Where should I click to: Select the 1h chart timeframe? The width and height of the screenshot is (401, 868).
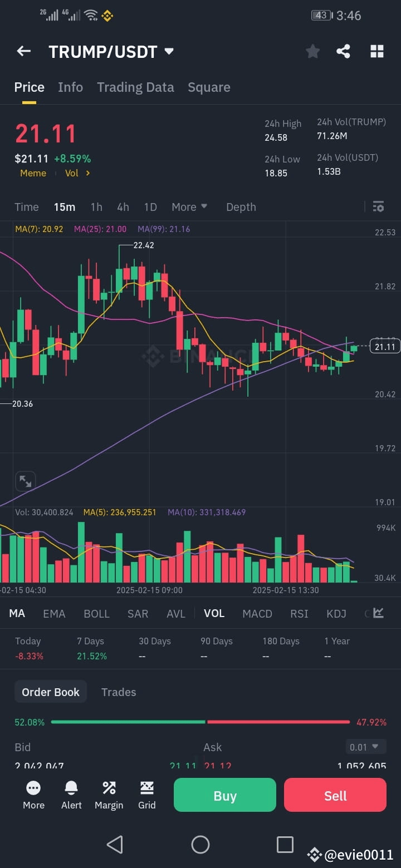click(x=96, y=206)
